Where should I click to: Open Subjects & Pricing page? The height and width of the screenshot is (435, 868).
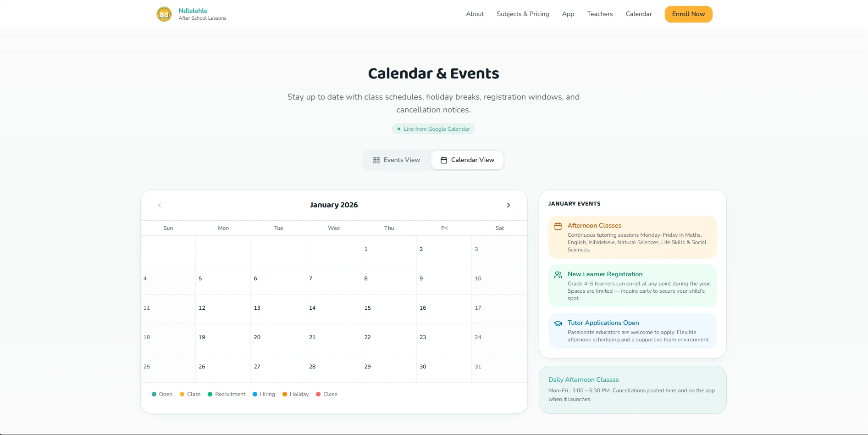[523, 14]
